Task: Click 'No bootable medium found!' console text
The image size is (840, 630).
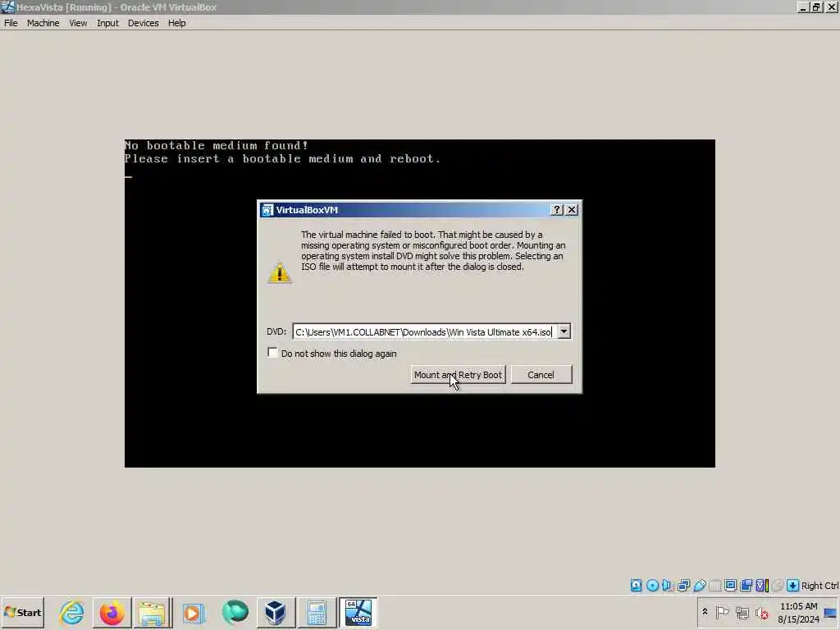Action: (217, 145)
